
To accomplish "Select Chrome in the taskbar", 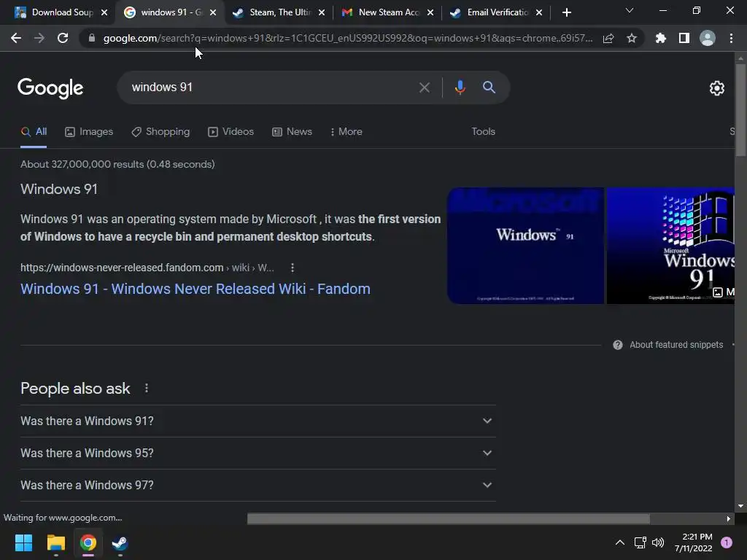I will [88, 542].
